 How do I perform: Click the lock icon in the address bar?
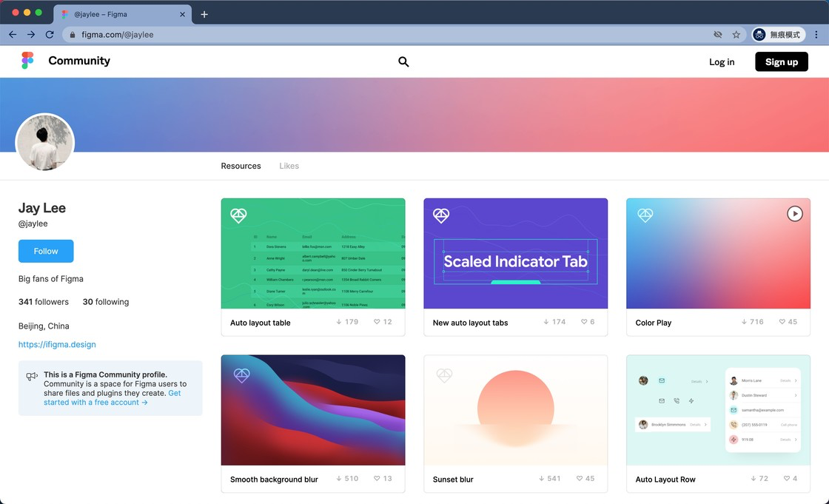tap(73, 34)
